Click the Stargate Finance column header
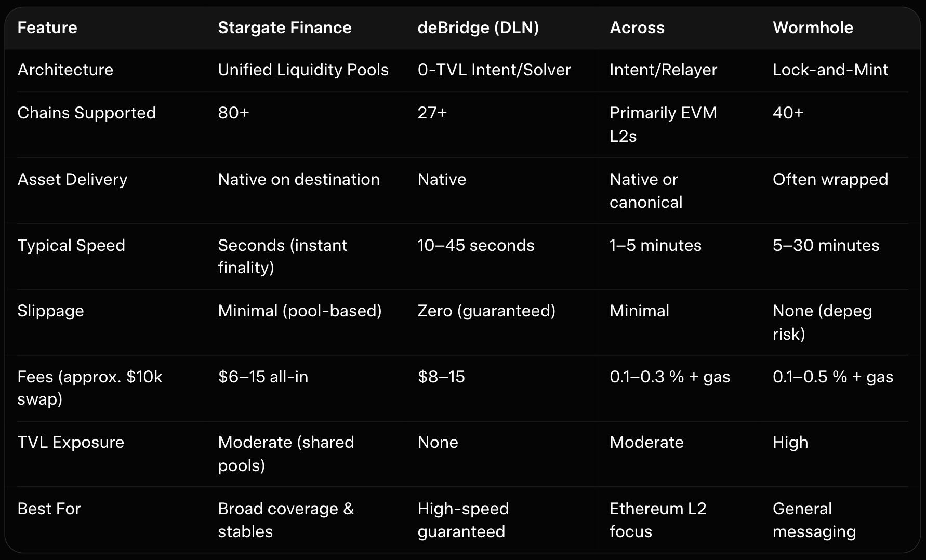This screenshot has height=560, width=926. point(284,28)
